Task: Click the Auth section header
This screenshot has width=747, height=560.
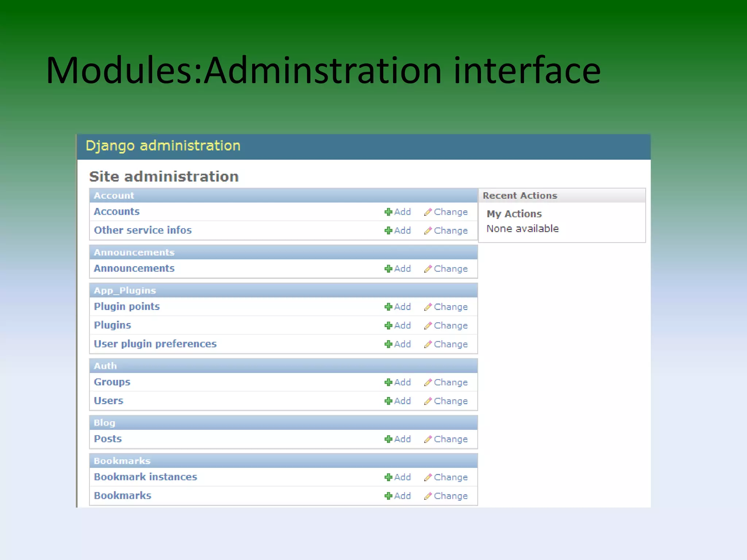Action: pos(105,366)
